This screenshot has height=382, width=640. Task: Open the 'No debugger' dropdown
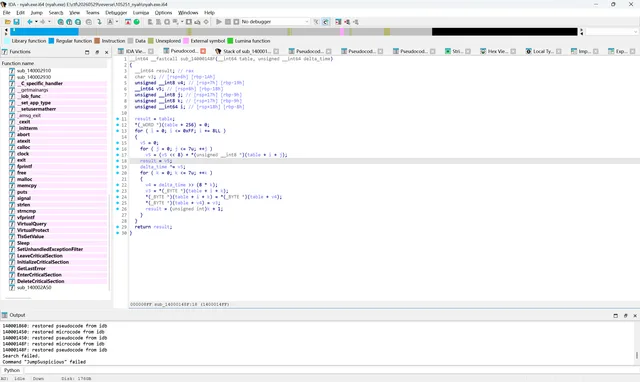275,22
